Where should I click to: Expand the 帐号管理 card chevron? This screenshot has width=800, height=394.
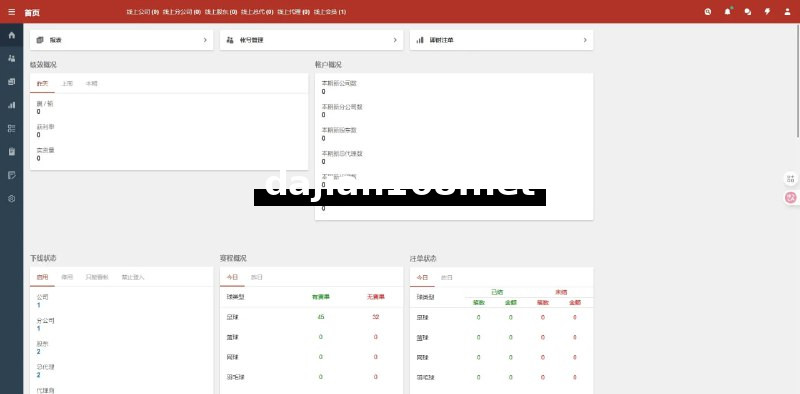click(x=395, y=40)
